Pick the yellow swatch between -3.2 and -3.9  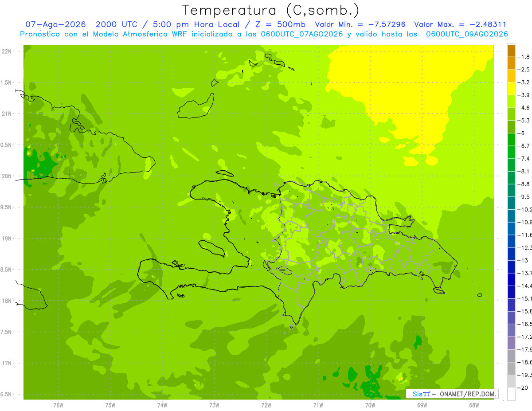(x=511, y=88)
